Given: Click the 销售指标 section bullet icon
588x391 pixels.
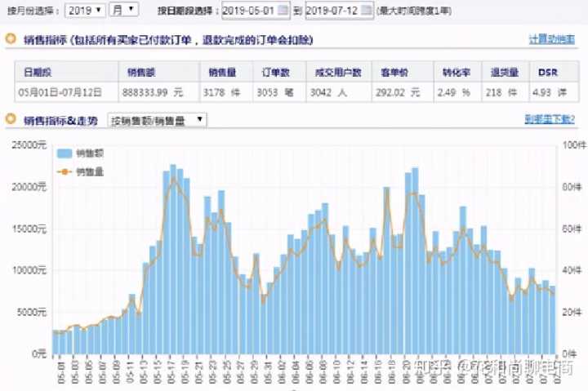Looking at the screenshot, I should tap(11, 40).
